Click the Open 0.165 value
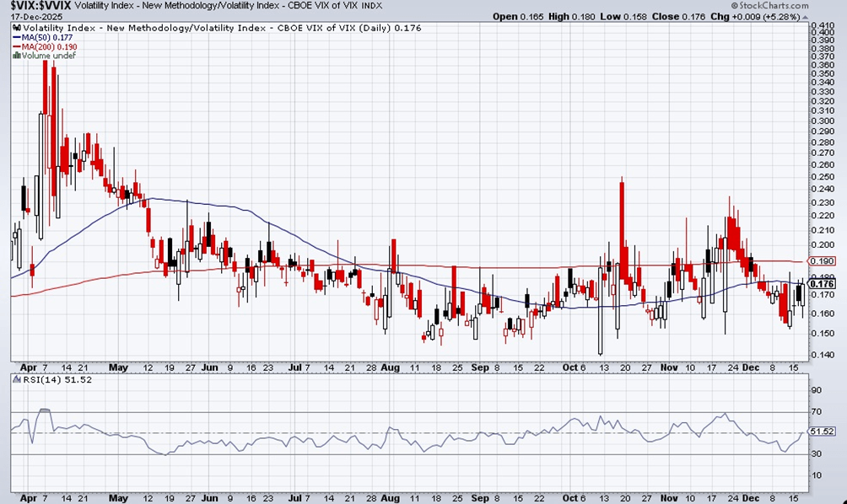847x504 pixels. pyautogui.click(x=517, y=17)
